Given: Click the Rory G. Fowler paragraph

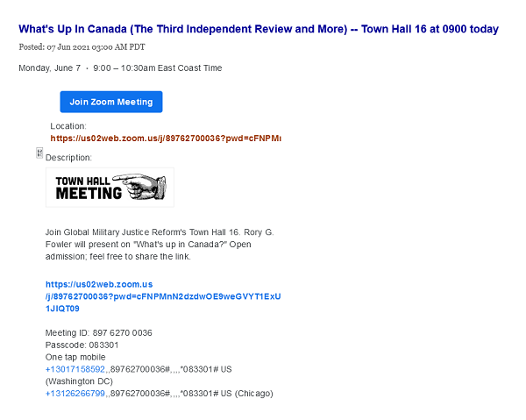Looking at the screenshot, I should click(158, 231).
